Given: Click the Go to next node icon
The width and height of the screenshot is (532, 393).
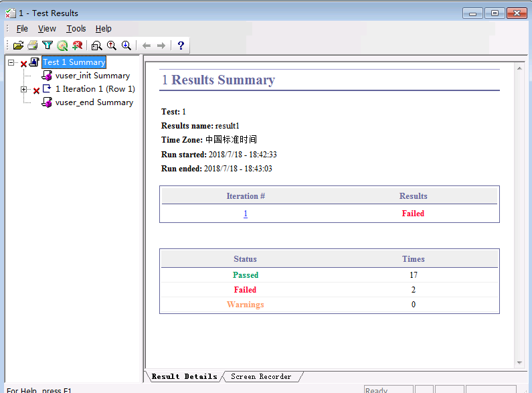Looking at the screenshot, I should click(126, 46).
